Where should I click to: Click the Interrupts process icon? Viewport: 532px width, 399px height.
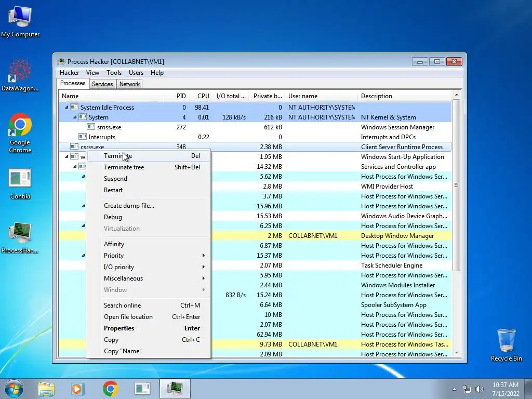point(83,137)
